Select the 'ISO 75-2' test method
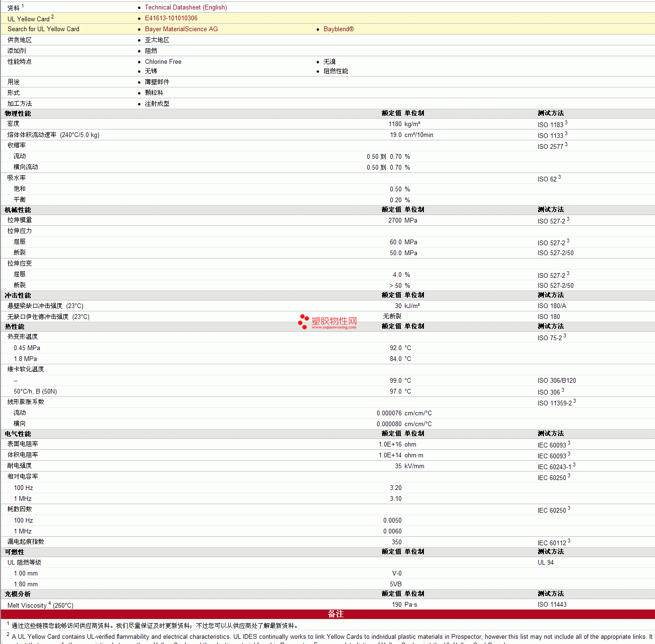The height and width of the screenshot is (644, 655). coord(550,338)
